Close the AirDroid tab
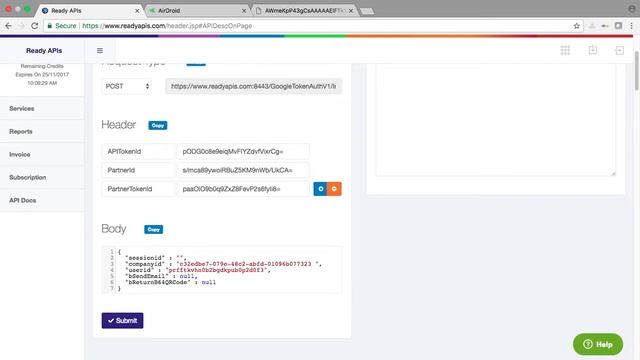 [x=244, y=11]
